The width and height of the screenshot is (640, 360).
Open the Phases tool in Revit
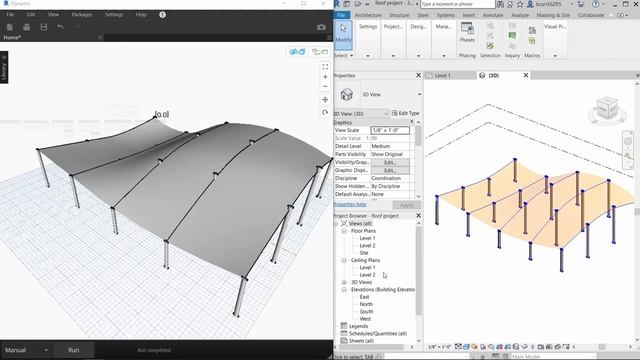(x=467, y=33)
